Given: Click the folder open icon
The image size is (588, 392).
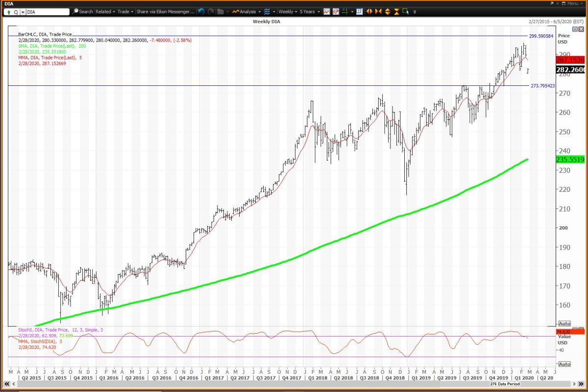Looking at the screenshot, I should 220,11.
